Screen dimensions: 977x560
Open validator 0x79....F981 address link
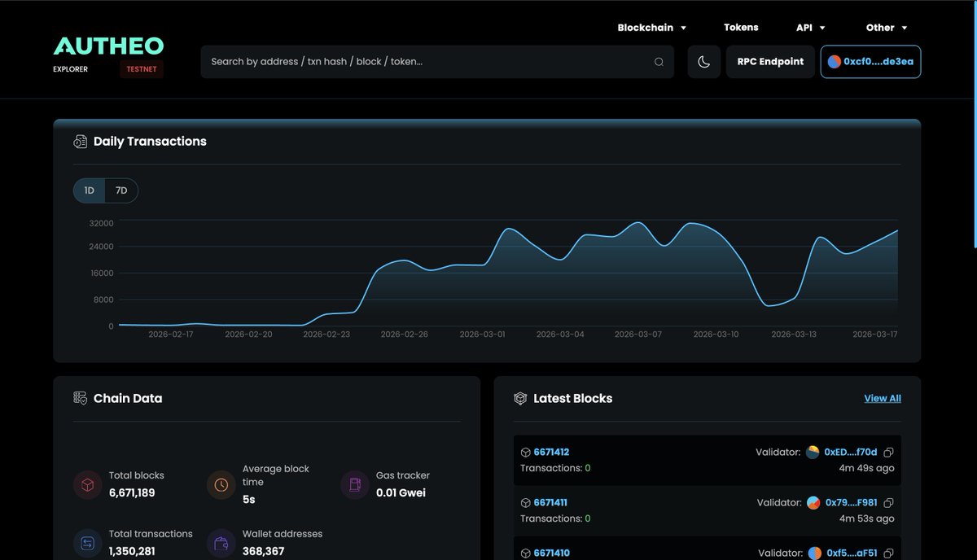click(x=852, y=503)
